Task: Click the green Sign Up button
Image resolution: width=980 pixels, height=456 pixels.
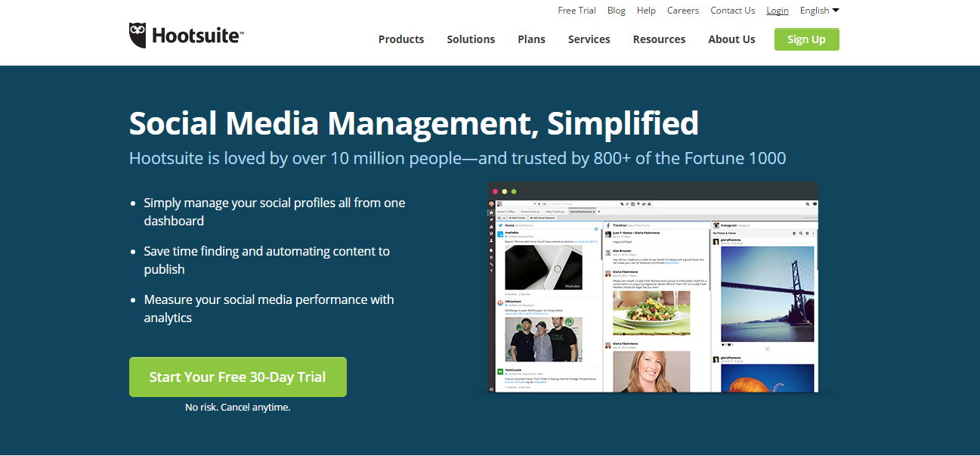Action: coord(806,39)
